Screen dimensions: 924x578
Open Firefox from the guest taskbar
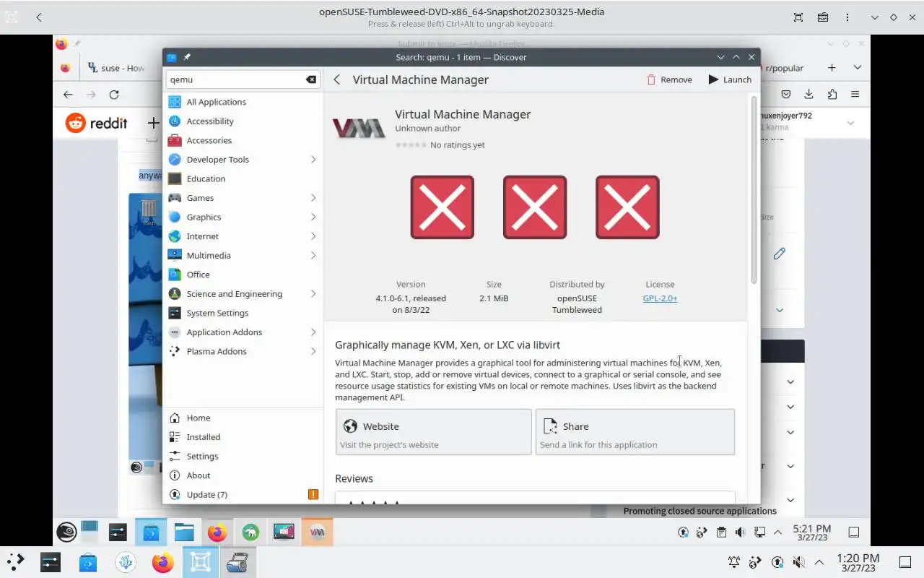click(217, 533)
